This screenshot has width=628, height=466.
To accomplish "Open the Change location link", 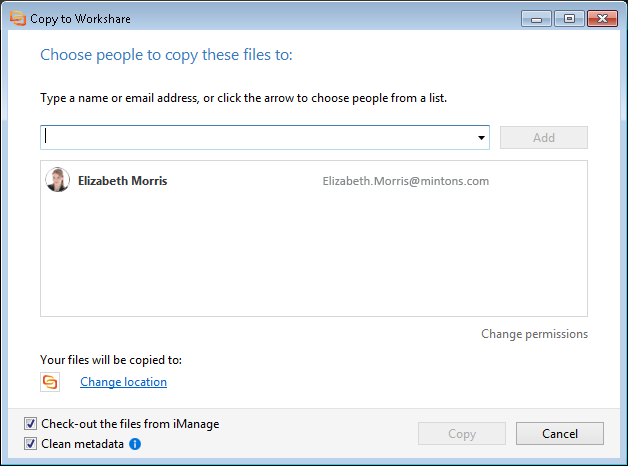I will pos(123,382).
